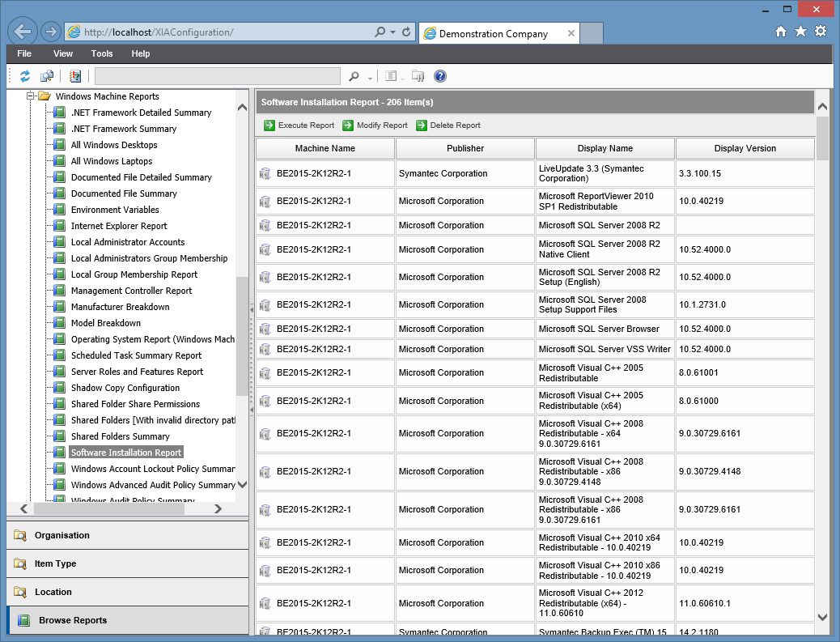Viewport: 840px width, 642px height.
Task: Click the browser Forward arrow button
Action: coord(50,32)
